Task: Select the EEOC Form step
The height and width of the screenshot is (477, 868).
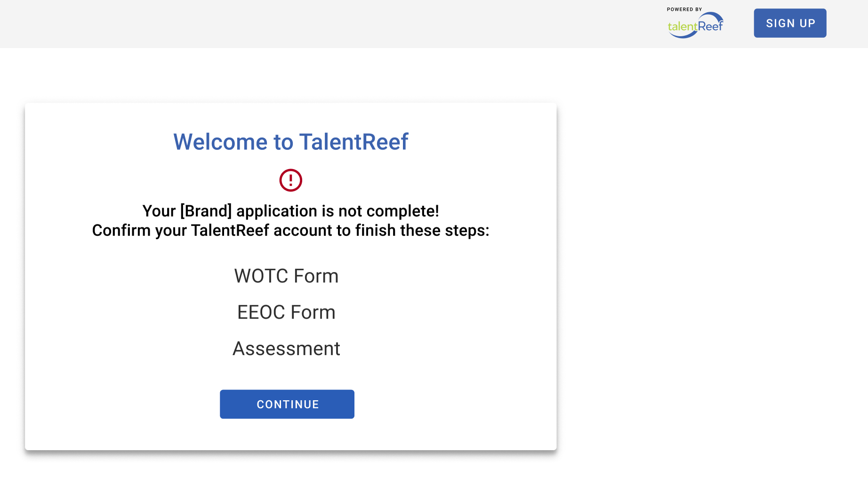Action: (x=286, y=312)
